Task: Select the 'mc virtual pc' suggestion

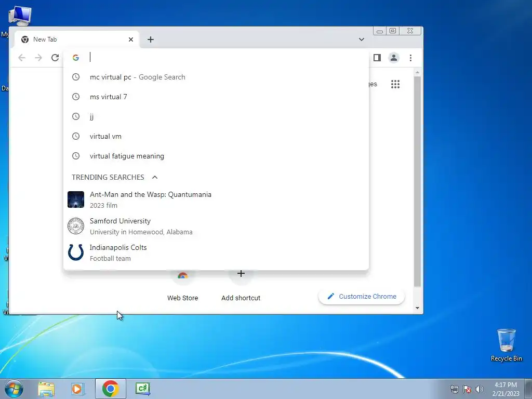Action: [216, 77]
